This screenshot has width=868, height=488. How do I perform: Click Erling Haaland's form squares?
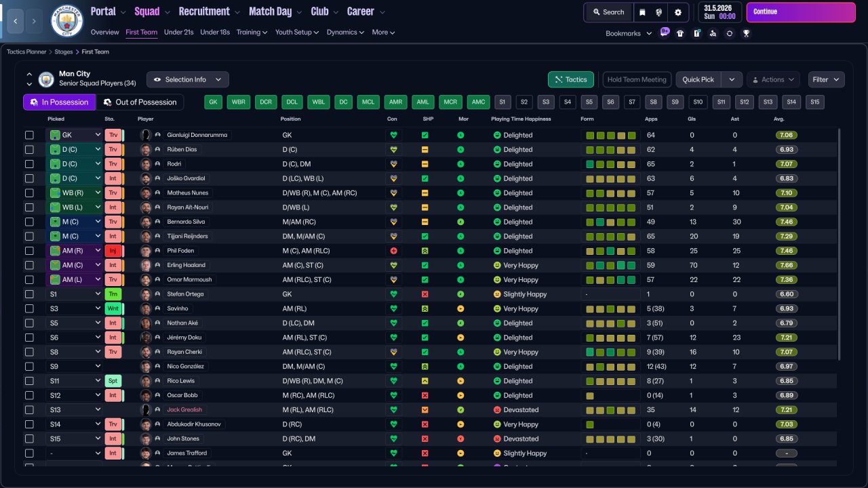tap(611, 265)
